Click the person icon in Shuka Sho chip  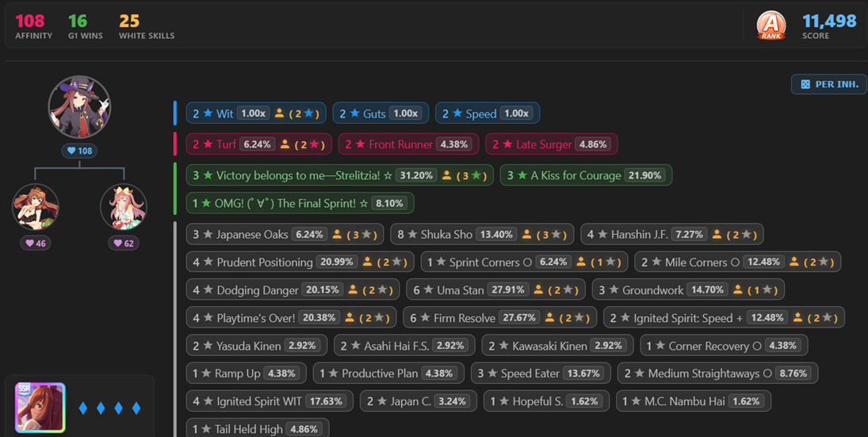[527, 234]
